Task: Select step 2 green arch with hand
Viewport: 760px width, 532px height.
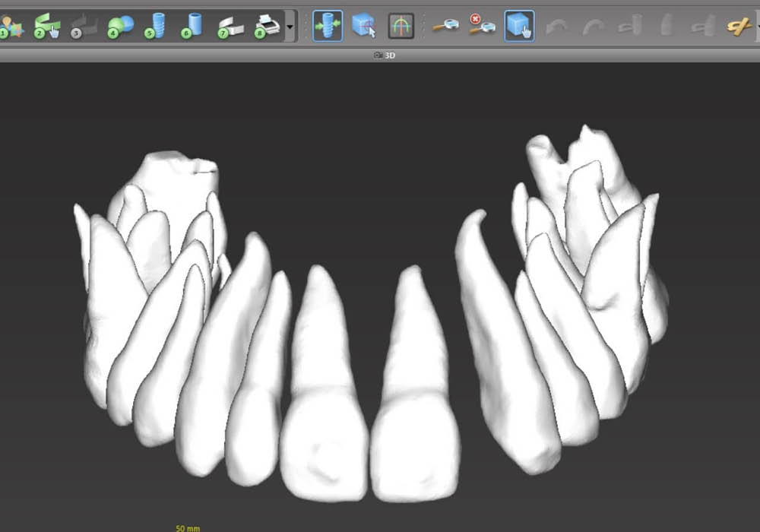Action: point(47,27)
